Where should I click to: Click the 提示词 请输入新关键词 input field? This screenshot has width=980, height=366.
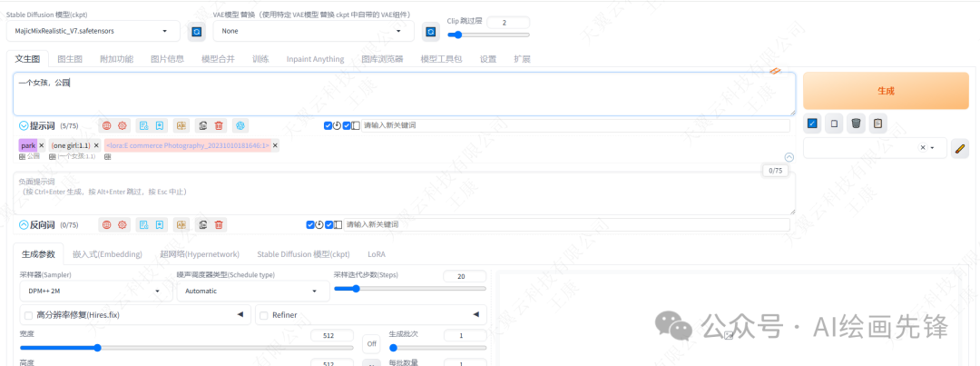point(575,125)
